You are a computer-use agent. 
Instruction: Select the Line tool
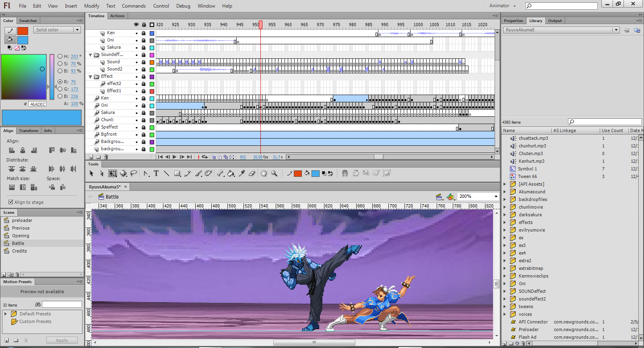(166, 173)
